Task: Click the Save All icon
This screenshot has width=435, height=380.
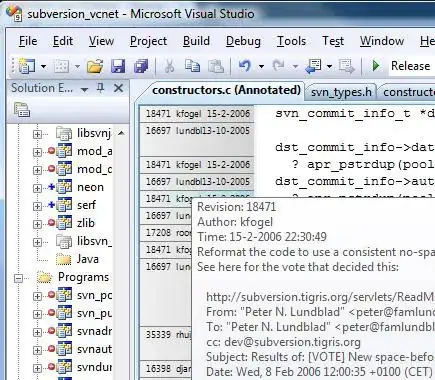Action: tap(141, 66)
